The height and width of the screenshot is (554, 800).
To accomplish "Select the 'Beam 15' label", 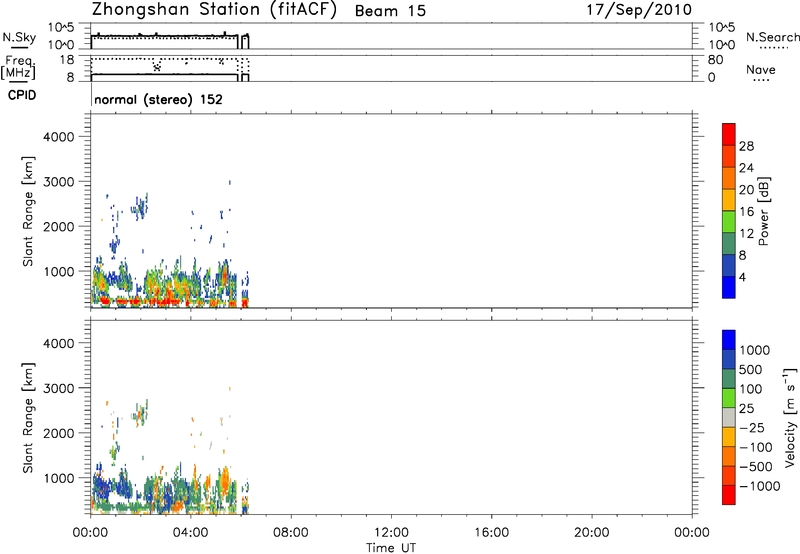I will pos(390,11).
